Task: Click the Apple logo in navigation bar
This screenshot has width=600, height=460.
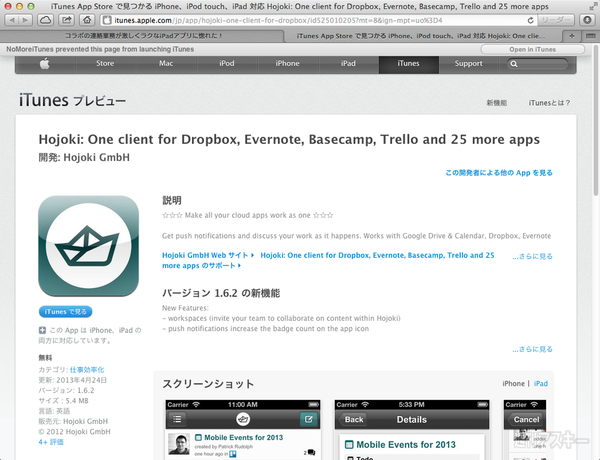Action: click(x=45, y=64)
